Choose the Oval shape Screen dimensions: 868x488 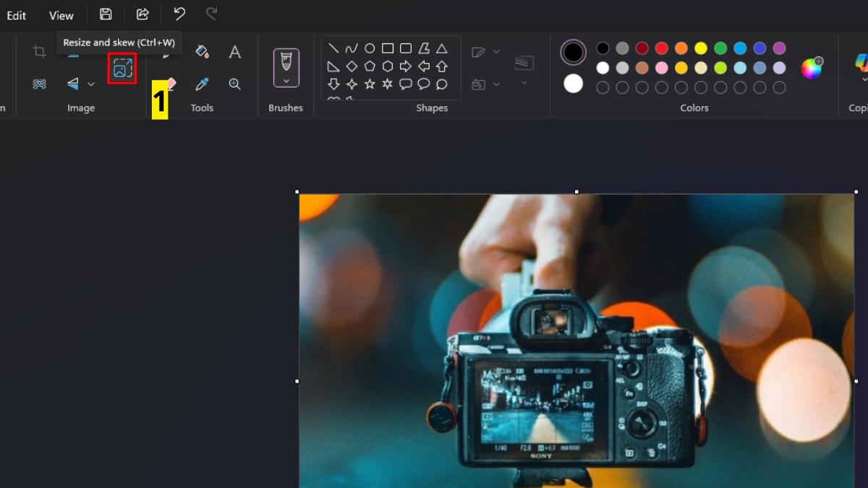[370, 48]
